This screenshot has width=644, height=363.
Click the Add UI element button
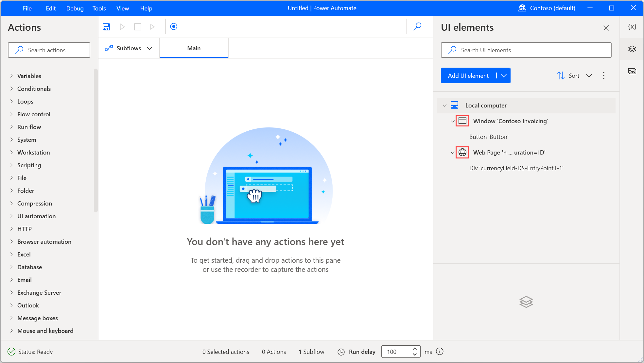coord(468,75)
